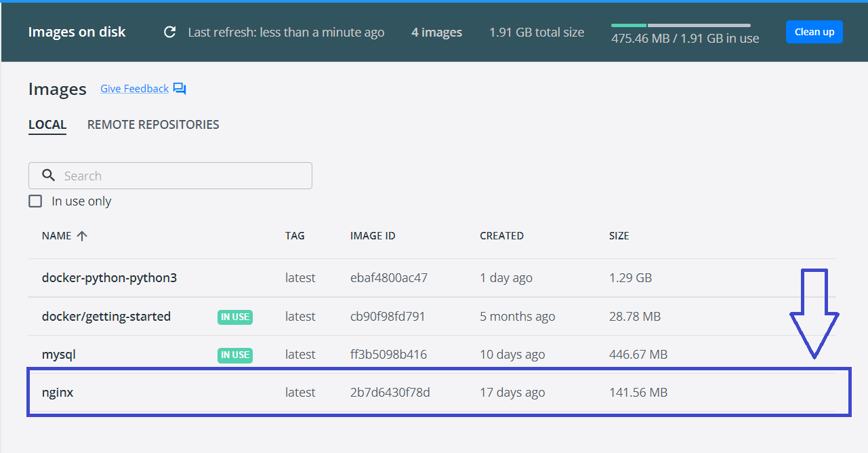Click the Clean up button
868x453 pixels.
coord(814,32)
